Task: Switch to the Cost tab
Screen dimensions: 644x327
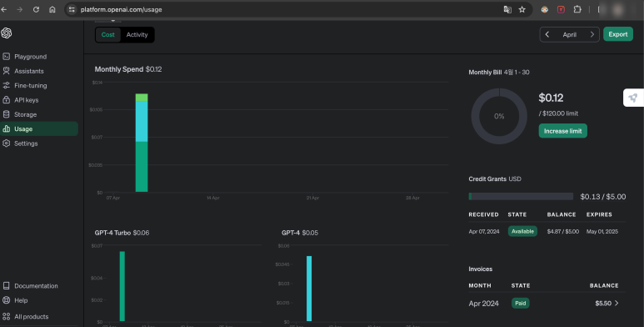Action: pyautogui.click(x=108, y=34)
